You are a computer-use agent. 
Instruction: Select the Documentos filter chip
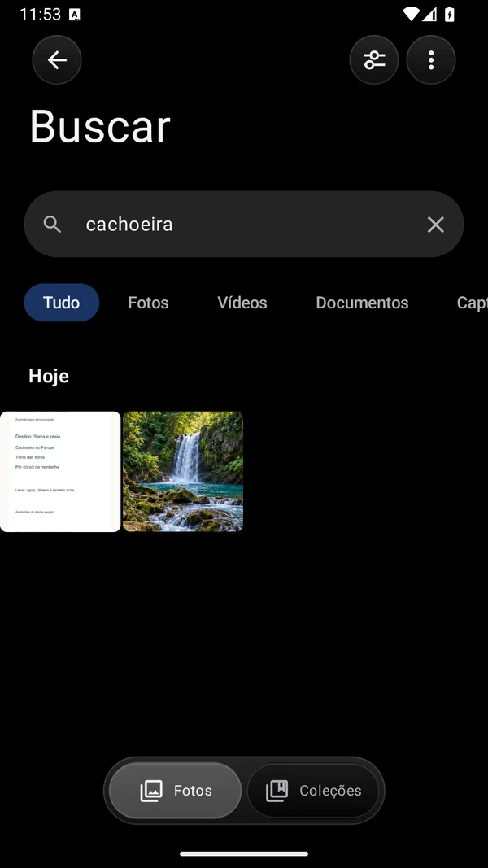[x=362, y=303]
